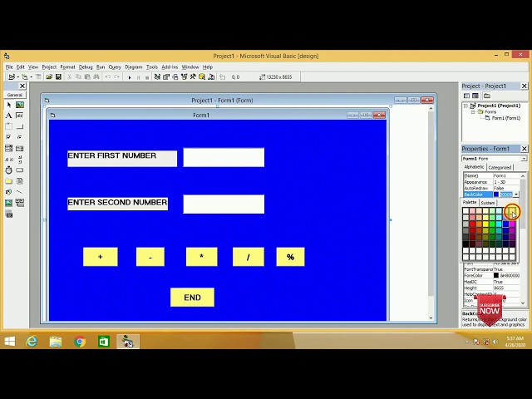Pick the bright red palette swatch
The height and width of the screenshot is (399, 532).
[472, 224]
